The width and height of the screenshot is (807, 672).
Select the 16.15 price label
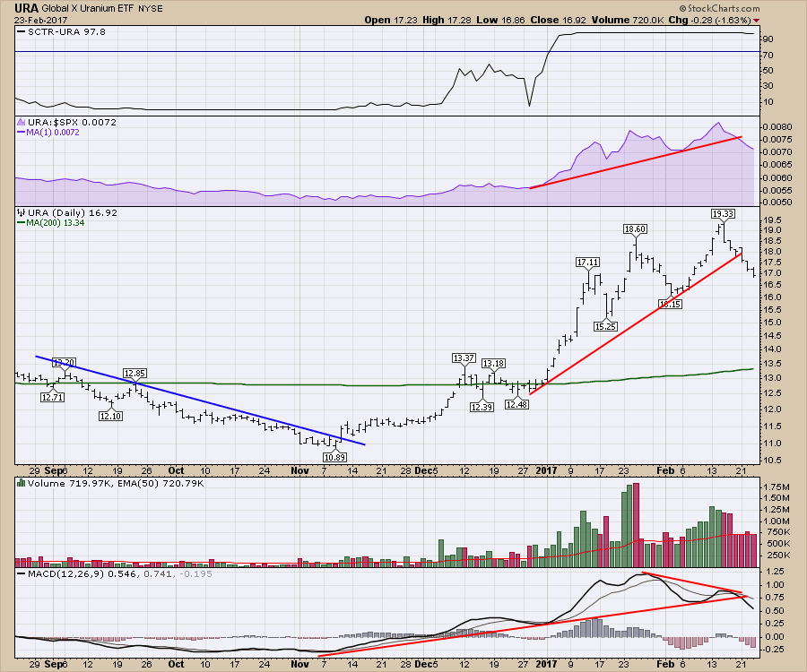tap(671, 305)
